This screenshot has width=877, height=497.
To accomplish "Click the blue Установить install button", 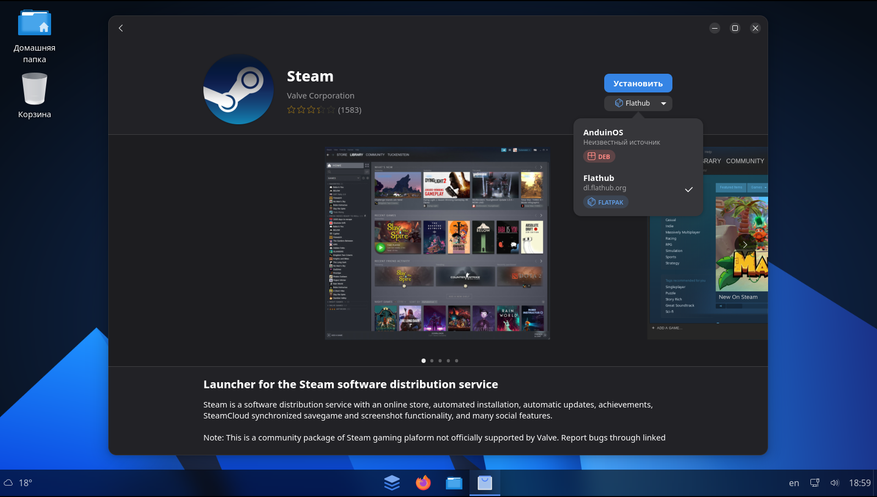I will 637,83.
